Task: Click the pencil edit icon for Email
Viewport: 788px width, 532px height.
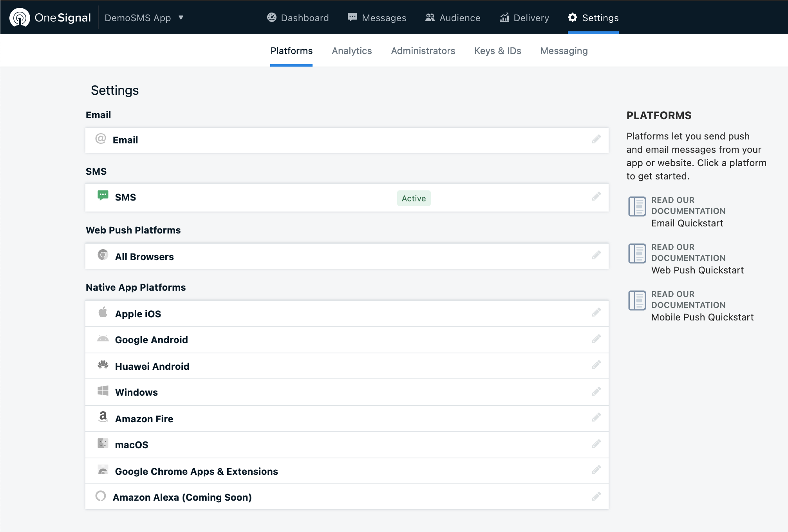Action: pyautogui.click(x=596, y=139)
